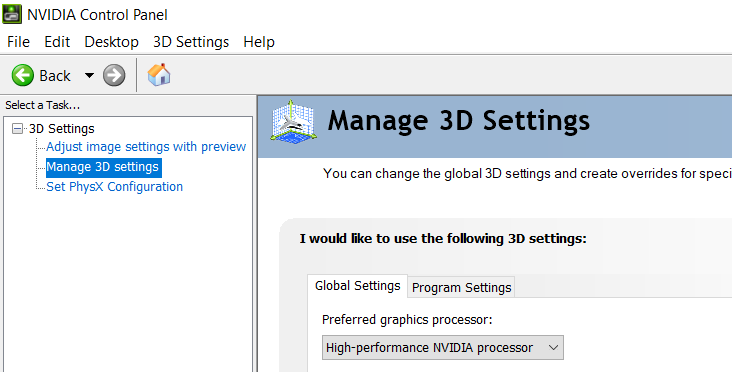Click the NVIDIA Control Panel title icon
This screenshot has height=372, width=732.
click(12, 14)
